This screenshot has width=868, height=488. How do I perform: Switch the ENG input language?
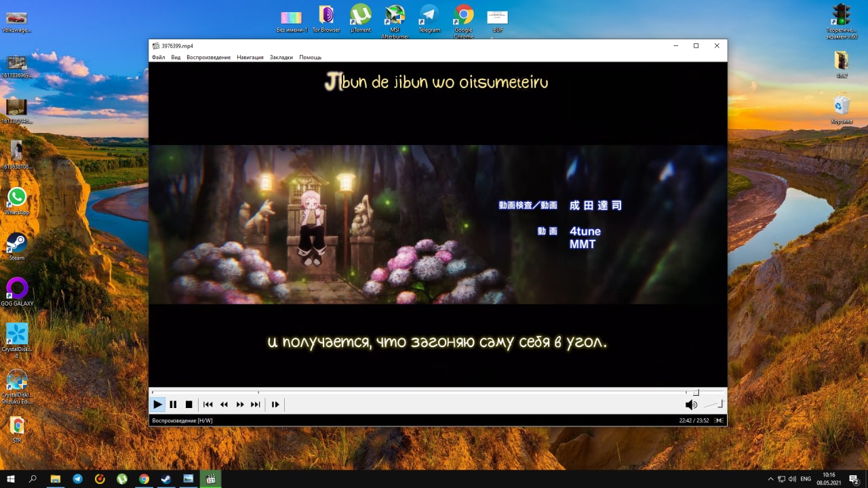pyautogui.click(x=806, y=479)
